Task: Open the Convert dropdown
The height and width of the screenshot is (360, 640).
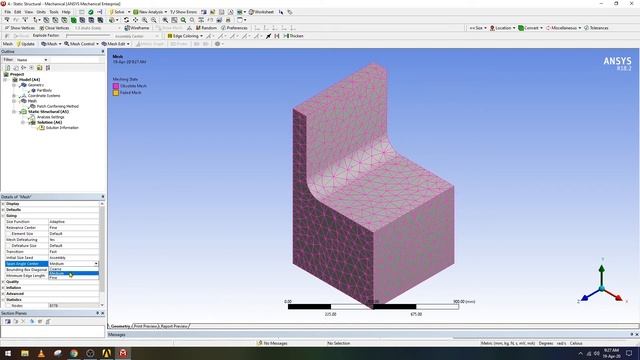Action: 530,28
